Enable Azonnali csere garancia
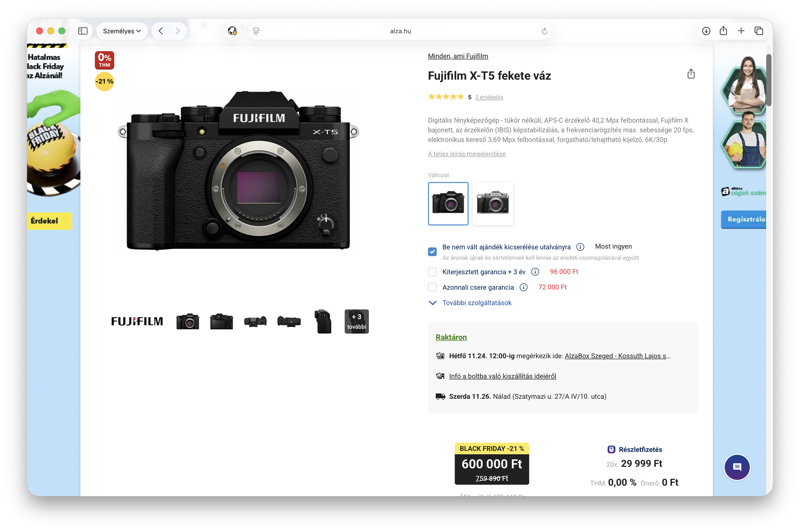Viewport: 800px width, 532px height. 432,287
